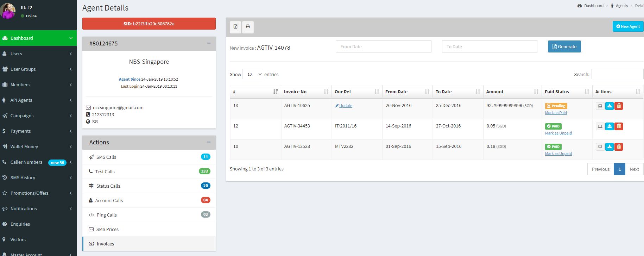This screenshot has height=256, width=644.
Task: Expand the Campaigns sidebar menu
Action: [x=38, y=115]
